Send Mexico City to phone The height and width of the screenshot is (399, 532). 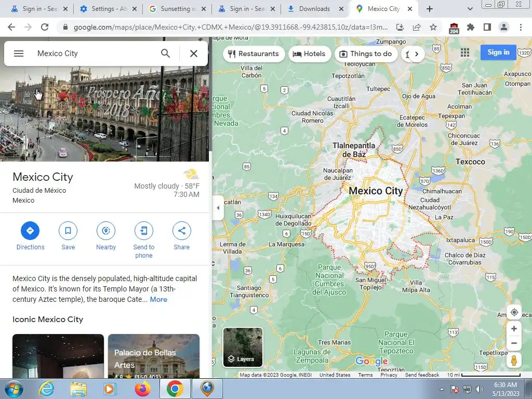pos(144,240)
